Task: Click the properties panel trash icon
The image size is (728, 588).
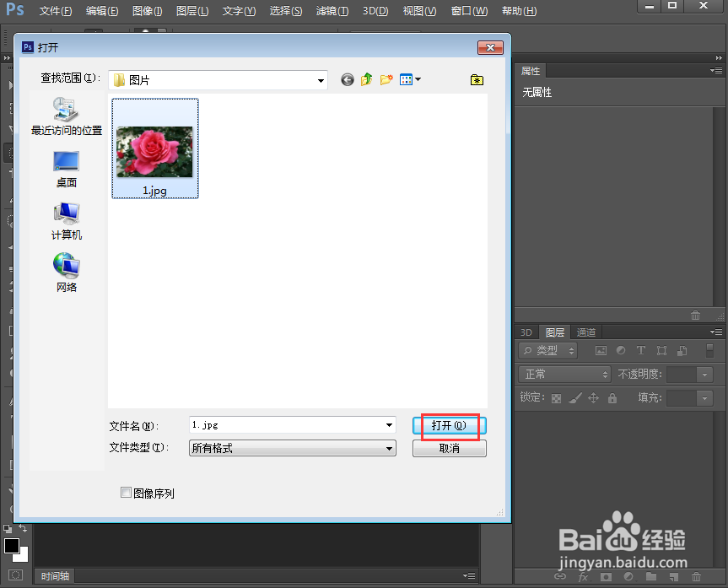Action: 695,316
